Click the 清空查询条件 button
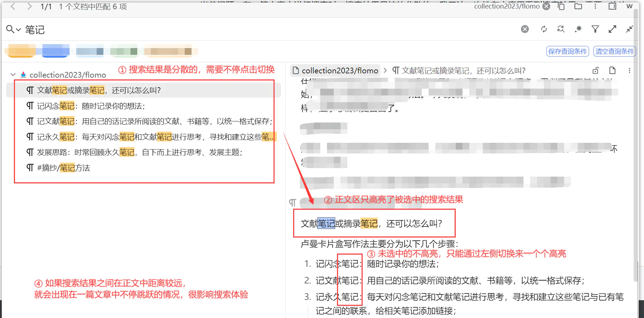The image size is (644, 318). click(615, 52)
